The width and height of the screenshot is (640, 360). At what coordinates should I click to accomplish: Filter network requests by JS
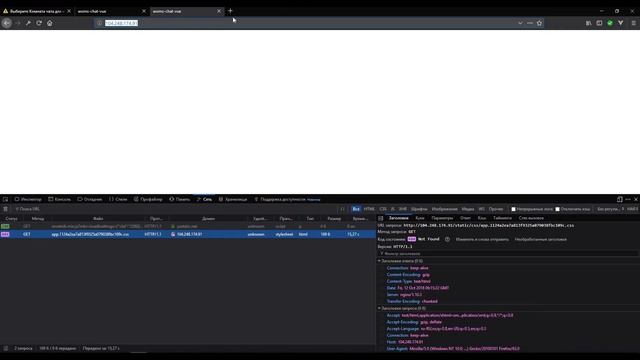pos(393,209)
